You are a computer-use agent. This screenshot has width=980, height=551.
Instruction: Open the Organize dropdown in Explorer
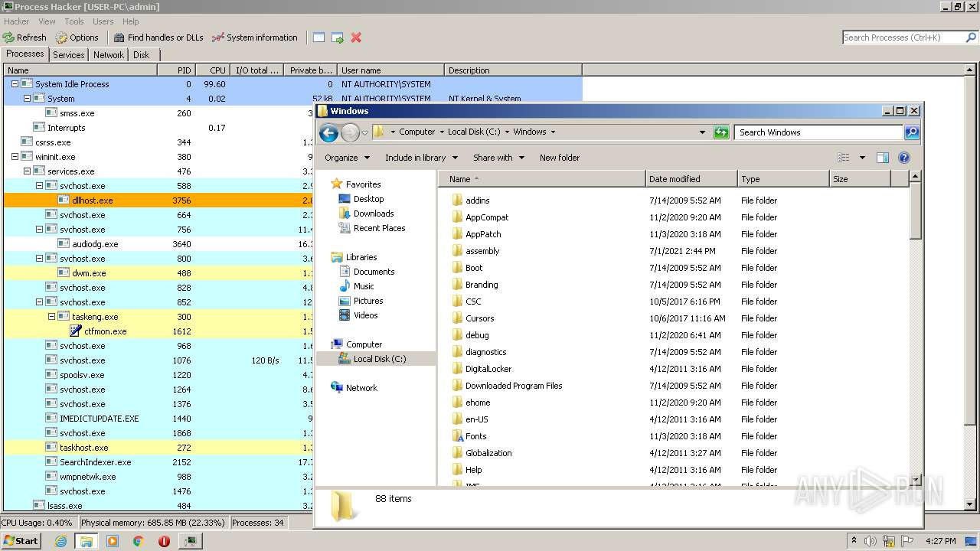[x=347, y=158]
